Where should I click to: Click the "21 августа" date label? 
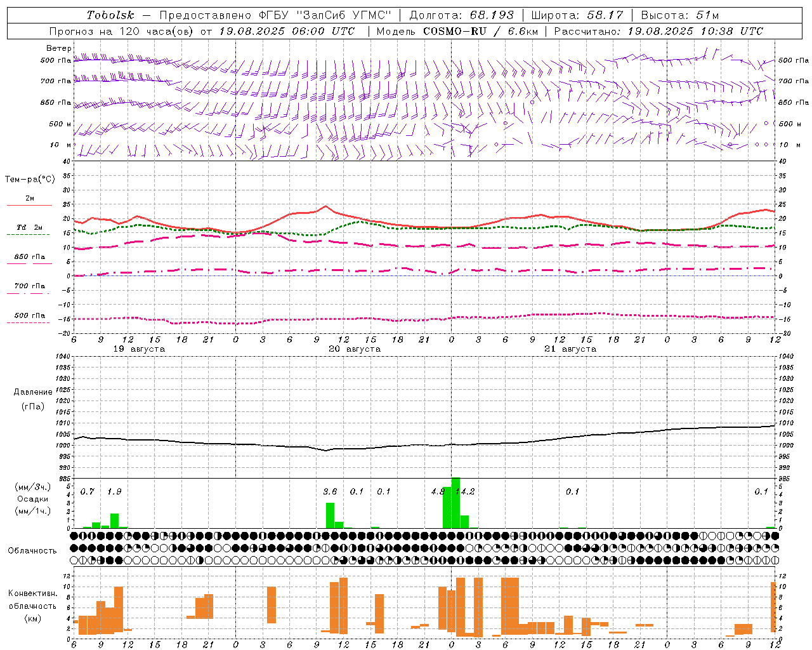click(x=570, y=349)
